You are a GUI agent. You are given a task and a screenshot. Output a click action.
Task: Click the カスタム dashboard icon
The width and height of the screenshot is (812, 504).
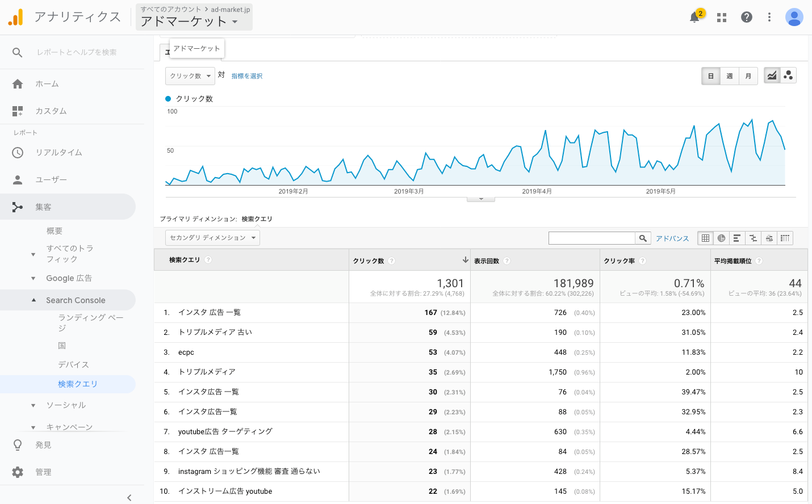tap(18, 111)
